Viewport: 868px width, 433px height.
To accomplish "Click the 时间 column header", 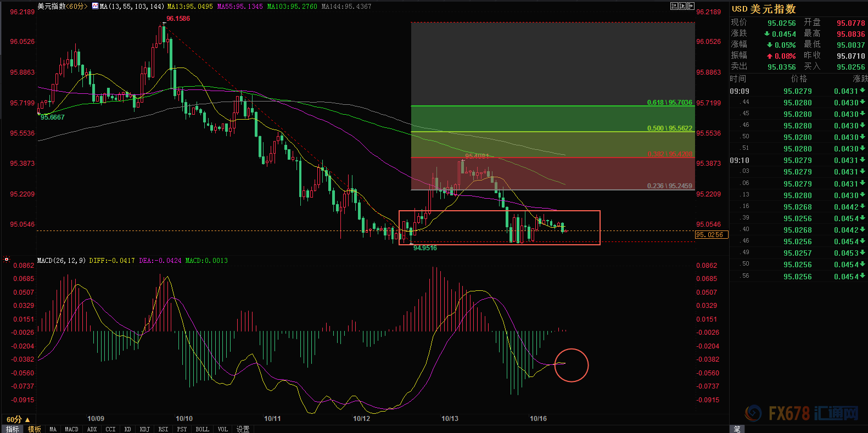I will (738, 79).
